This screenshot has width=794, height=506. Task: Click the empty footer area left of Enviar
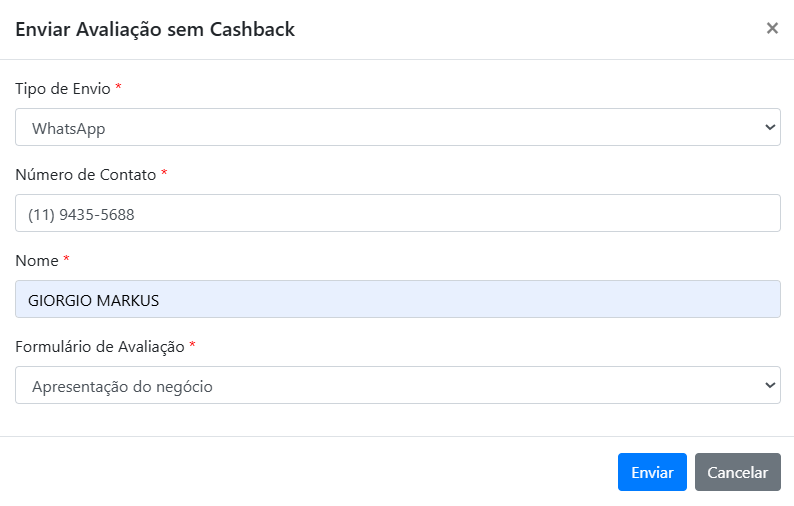point(300,472)
